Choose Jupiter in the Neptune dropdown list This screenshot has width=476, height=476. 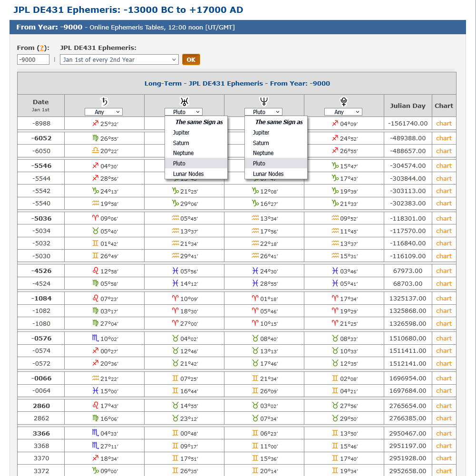pos(276,133)
